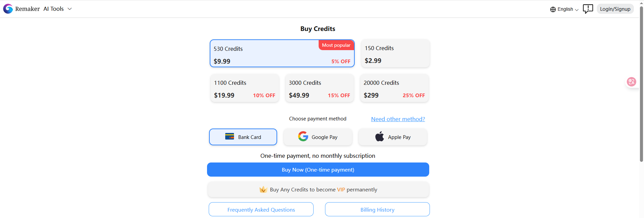Viewport: 644px width, 218px height.
Task: Select the 530 Credits package
Action: [x=282, y=53]
